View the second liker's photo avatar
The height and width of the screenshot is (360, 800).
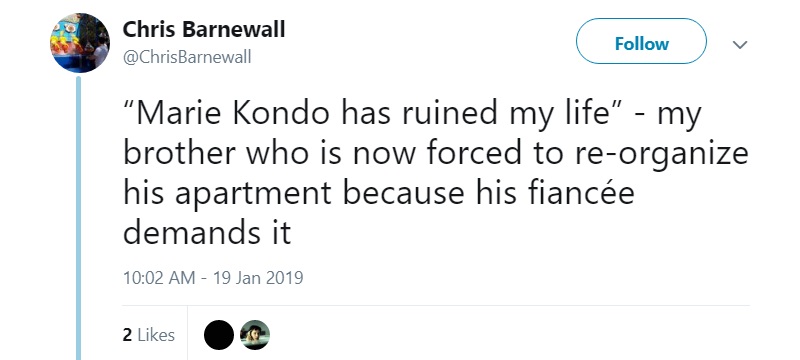point(255,335)
